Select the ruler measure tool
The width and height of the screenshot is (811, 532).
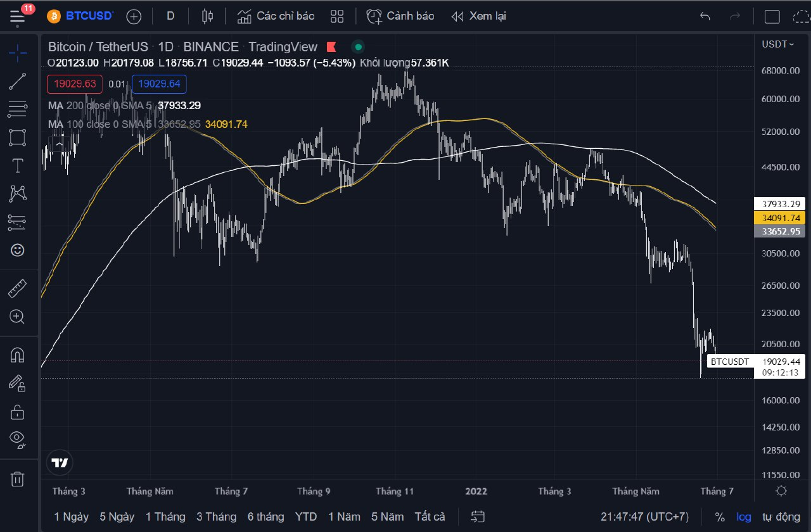click(18, 289)
